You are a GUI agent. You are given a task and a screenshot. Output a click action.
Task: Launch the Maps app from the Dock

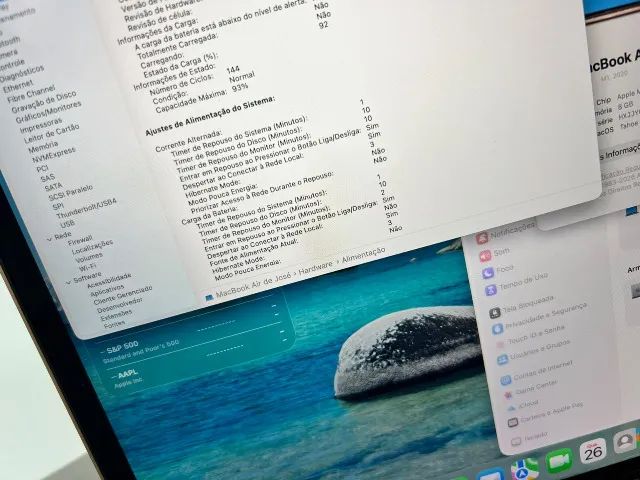click(525, 469)
